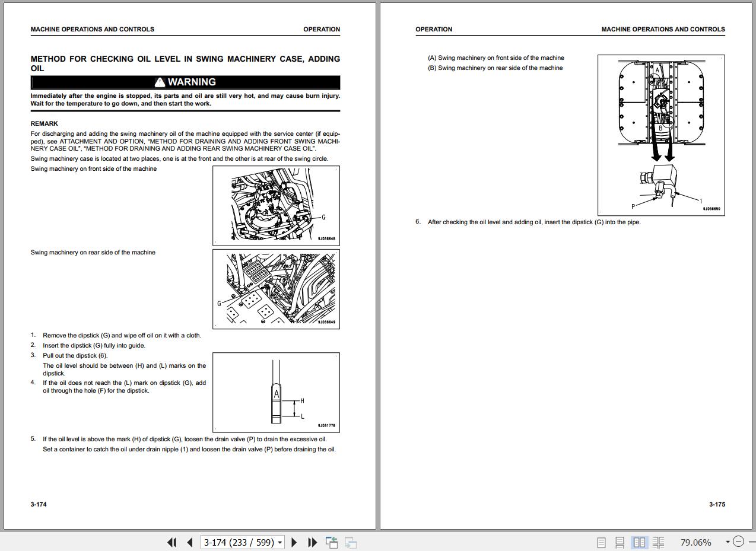The height and width of the screenshot is (551, 756).
Task: Click the WARNING banner heading
Action: (185, 82)
